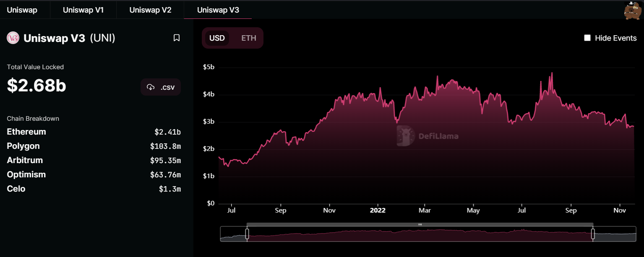Switch to the Uniswap V1 tab
This screenshot has height=257, width=644.
tap(83, 10)
